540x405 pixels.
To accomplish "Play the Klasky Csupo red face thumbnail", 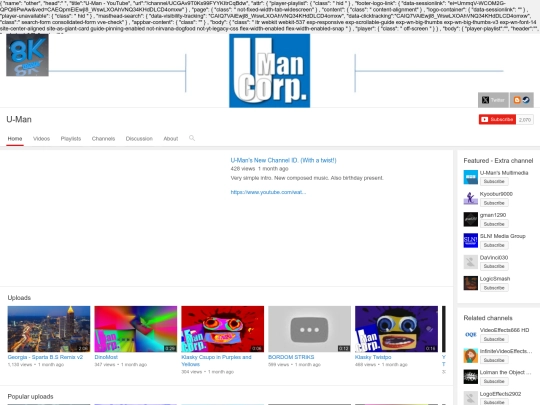I will 222,329.
